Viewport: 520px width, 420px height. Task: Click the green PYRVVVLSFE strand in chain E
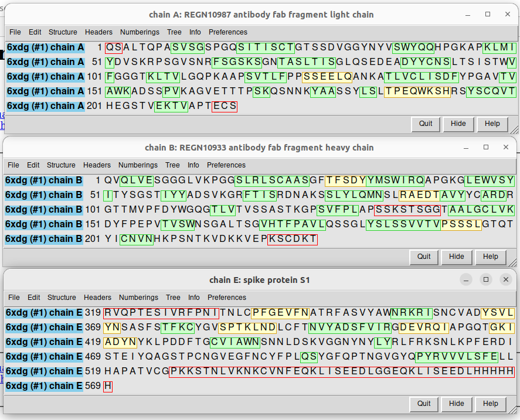tap(457, 357)
